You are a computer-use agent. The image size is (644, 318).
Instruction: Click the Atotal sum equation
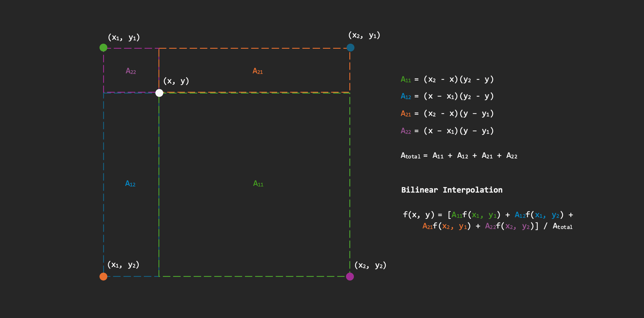(459, 156)
